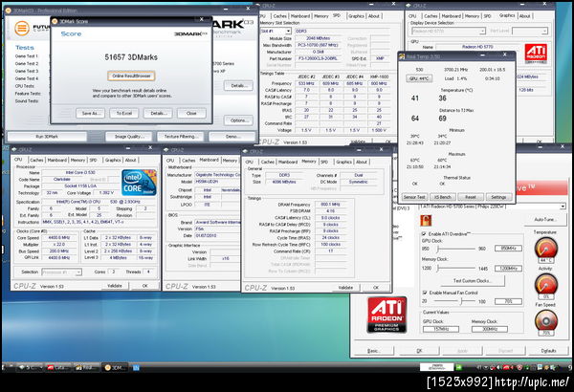Screen dimensions: 574x392
Task: Toggle the Enable ATI Overdrive checkbox
Action: coord(424,234)
